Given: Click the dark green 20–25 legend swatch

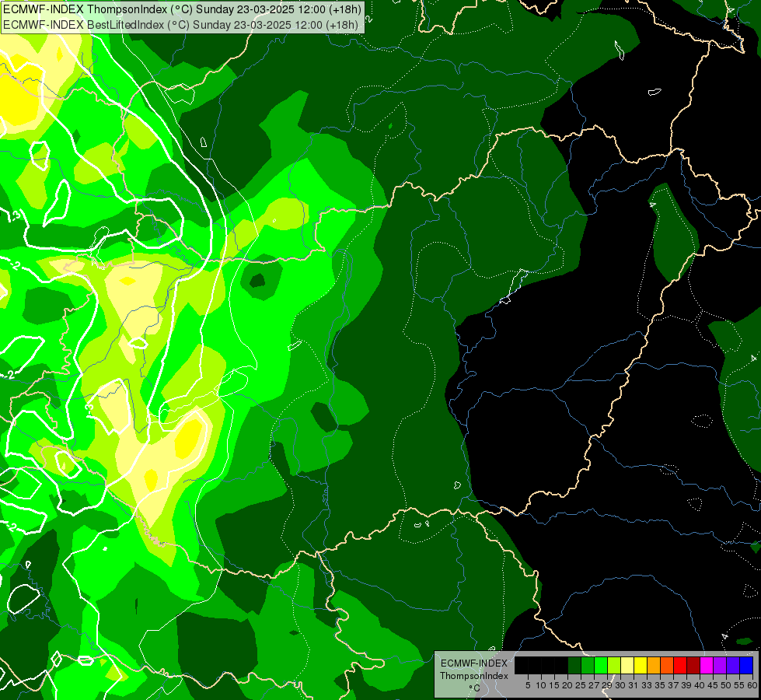Looking at the screenshot, I should coord(574,665).
